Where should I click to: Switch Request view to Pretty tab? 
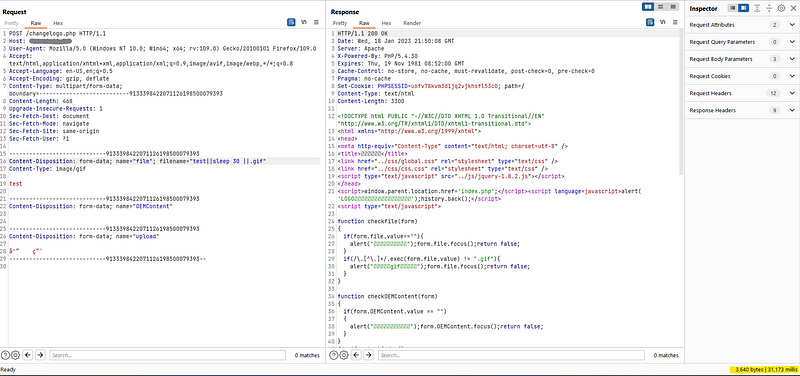[x=11, y=23]
